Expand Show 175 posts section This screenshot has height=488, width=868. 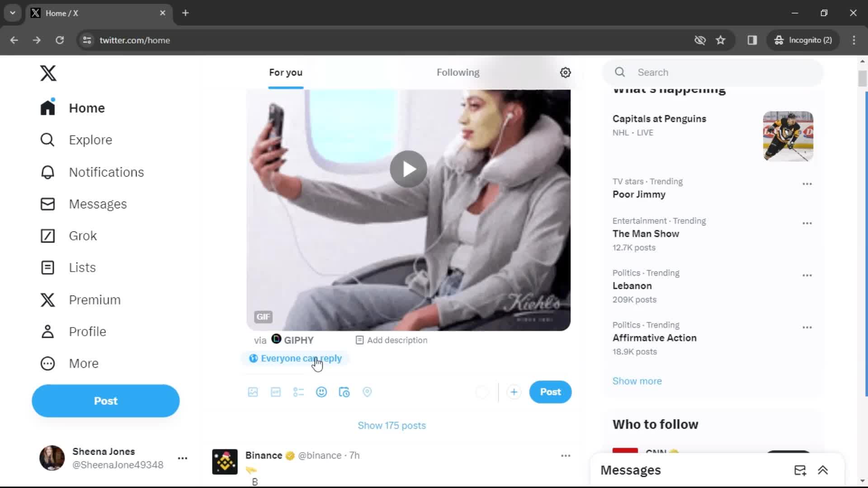click(x=391, y=426)
